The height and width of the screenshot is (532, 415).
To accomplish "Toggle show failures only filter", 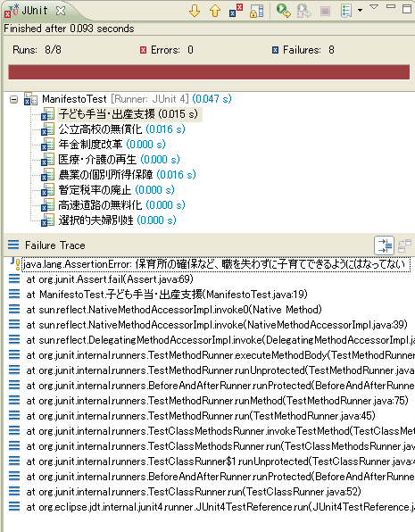I will (236, 11).
